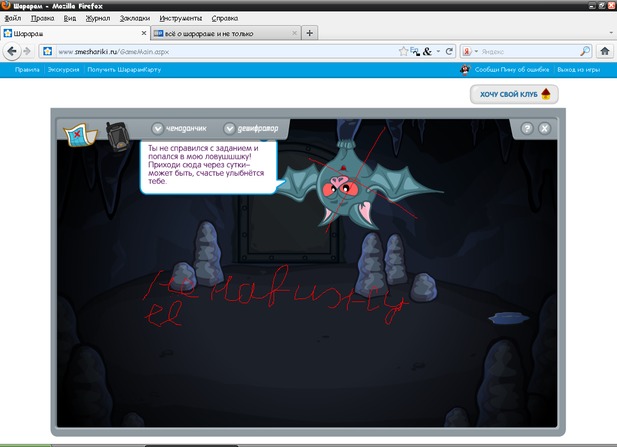Click the translation addon icon
This screenshot has height=447, width=617.
pos(415,52)
